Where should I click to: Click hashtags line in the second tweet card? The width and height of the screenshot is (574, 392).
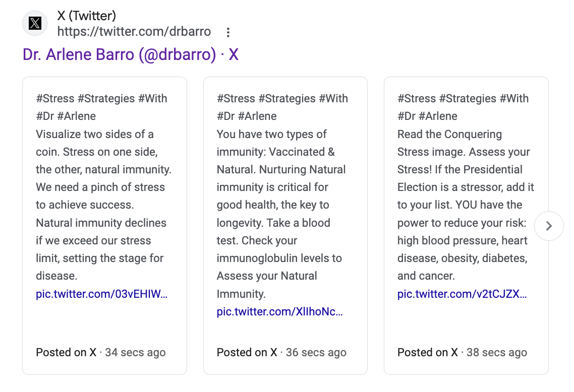(282, 107)
